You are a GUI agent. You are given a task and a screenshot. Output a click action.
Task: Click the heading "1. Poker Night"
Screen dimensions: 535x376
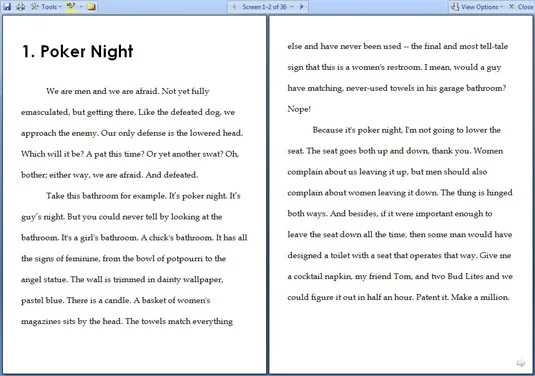click(78, 52)
